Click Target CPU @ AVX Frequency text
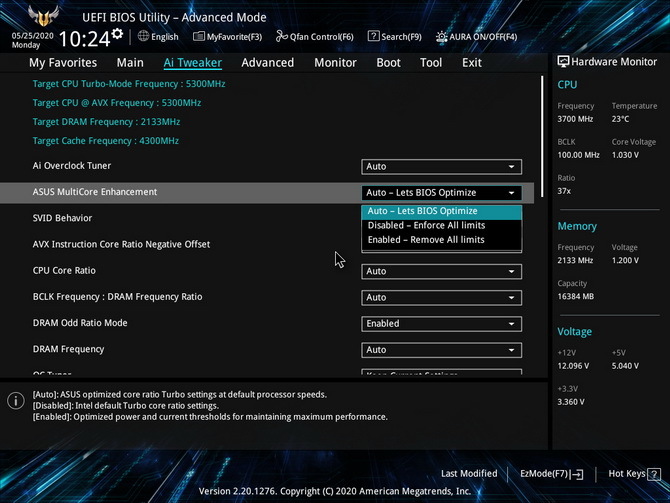 pos(117,103)
